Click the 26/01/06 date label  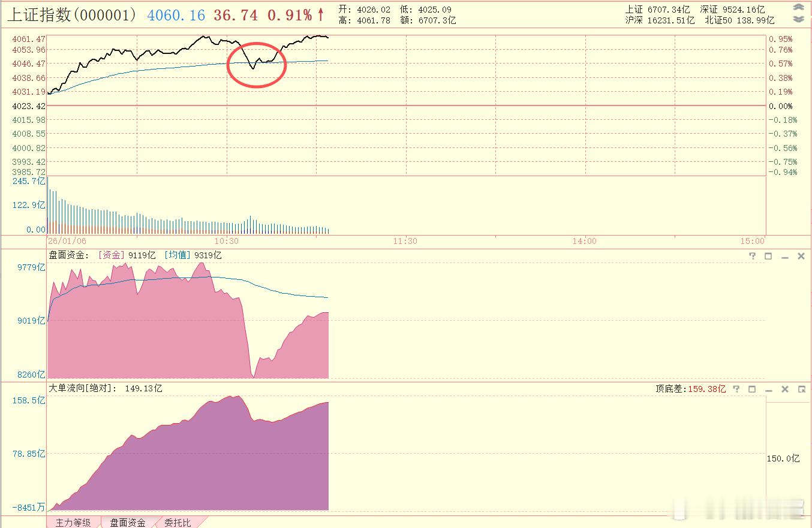[x=67, y=241]
